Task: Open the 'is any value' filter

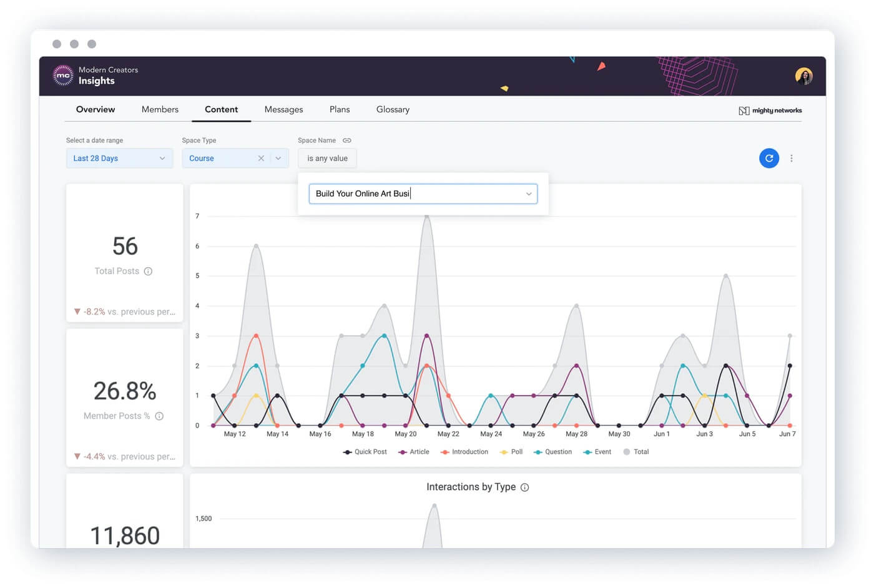Action: [x=327, y=159]
